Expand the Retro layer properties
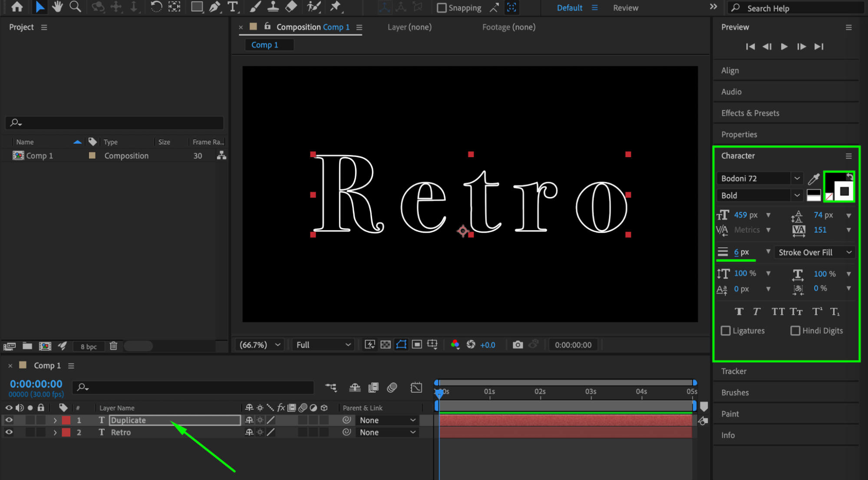This screenshot has width=868, height=480. click(x=55, y=432)
